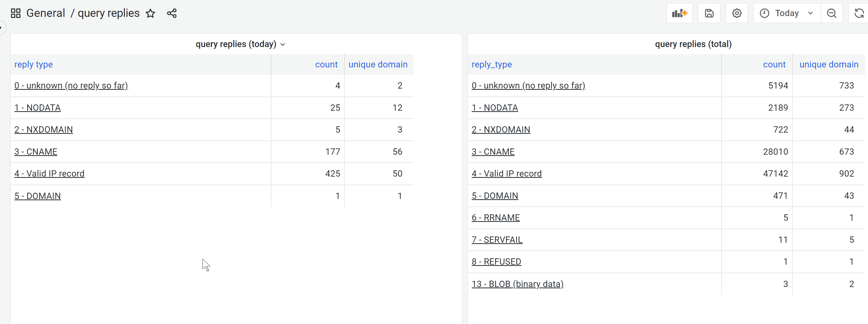Select unique domain value 56 today
868x324 pixels.
point(379,152)
